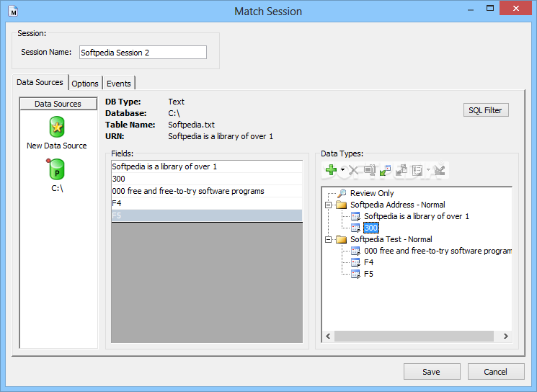Click the field icon beside 'Softpedia is a library of over 1' in the tree
Viewport: 537px width, 392px height.
(355, 216)
